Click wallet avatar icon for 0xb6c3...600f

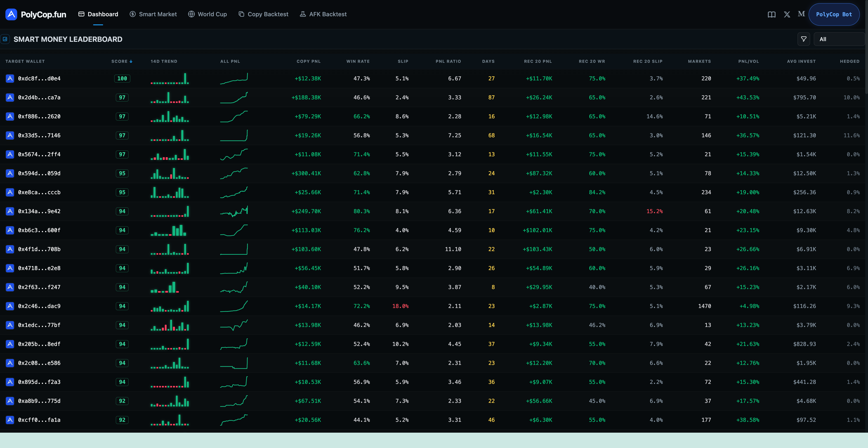coord(10,230)
